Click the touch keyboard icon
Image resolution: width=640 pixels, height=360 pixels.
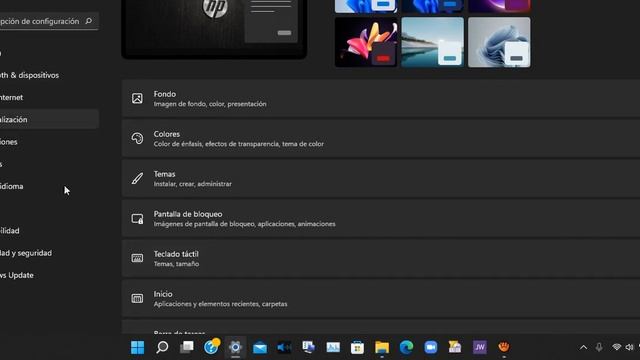click(137, 258)
